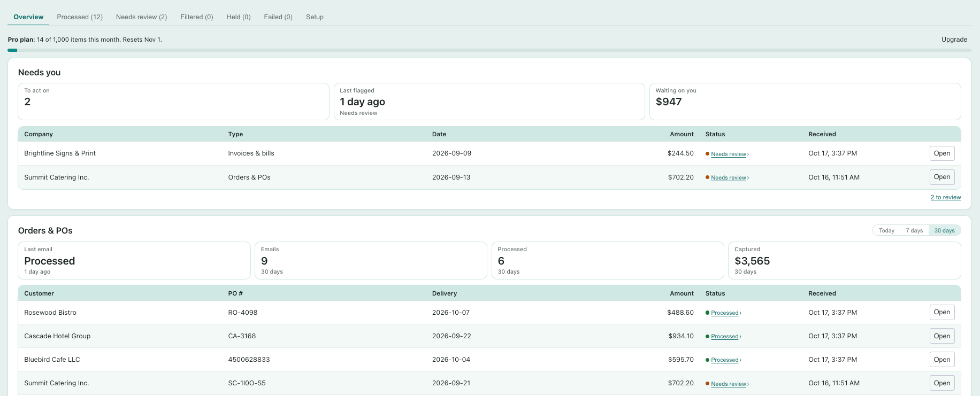Click the Company column header
Image resolution: width=980 pixels, height=396 pixels.
(39, 134)
